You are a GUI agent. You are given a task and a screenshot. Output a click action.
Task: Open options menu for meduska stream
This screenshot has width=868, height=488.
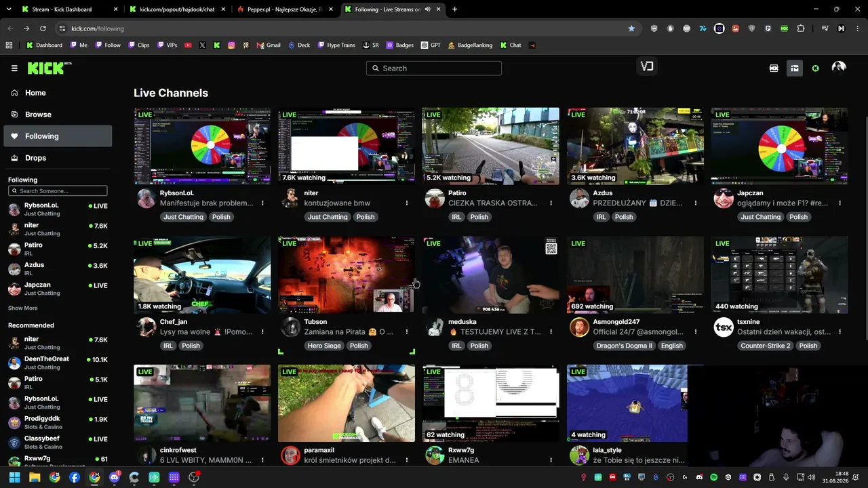[551, 331]
